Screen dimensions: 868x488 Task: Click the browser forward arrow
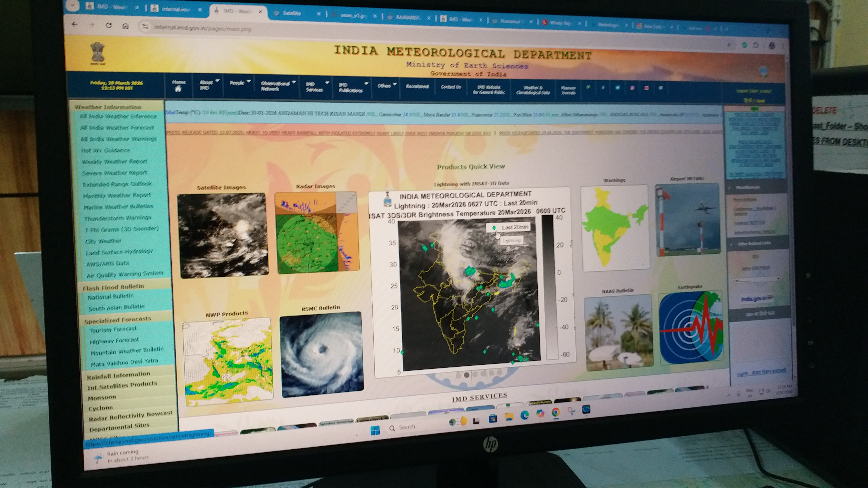(92, 25)
